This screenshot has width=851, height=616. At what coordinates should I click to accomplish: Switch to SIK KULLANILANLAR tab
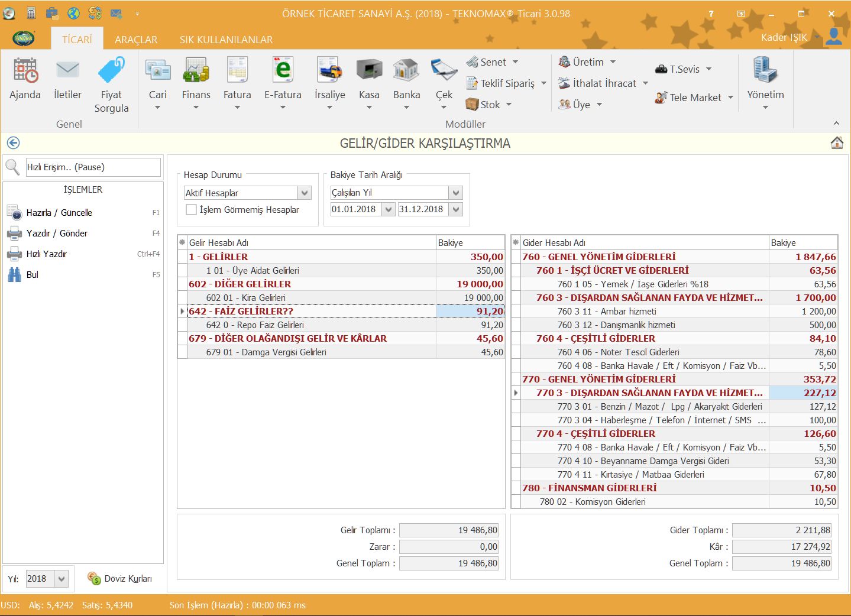[x=226, y=40]
